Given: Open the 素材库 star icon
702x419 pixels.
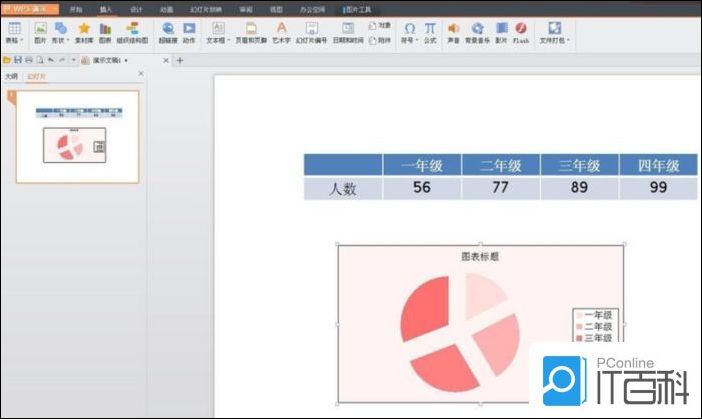Looking at the screenshot, I should tap(84, 33).
